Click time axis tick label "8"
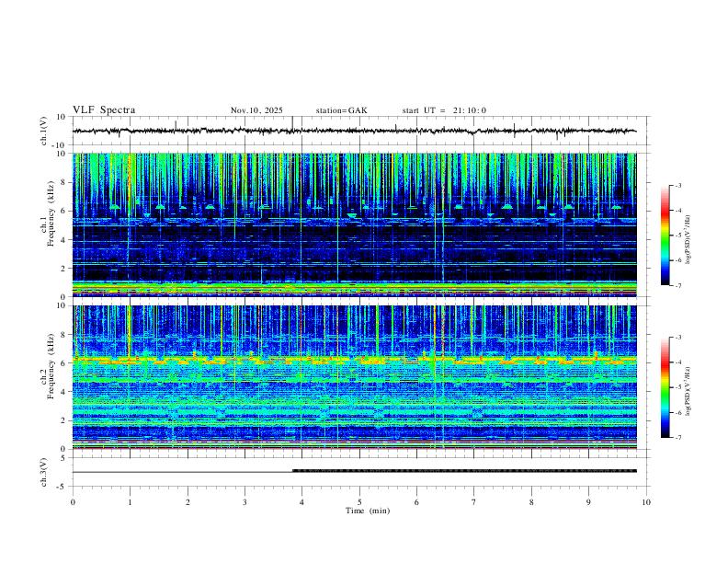Image resolution: width=728 pixels, height=563 pixels. pyautogui.click(x=531, y=502)
